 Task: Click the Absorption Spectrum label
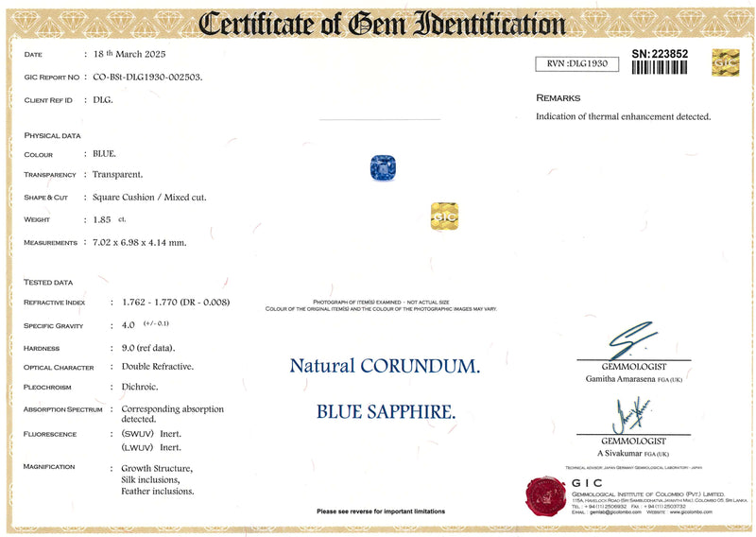coord(63,409)
